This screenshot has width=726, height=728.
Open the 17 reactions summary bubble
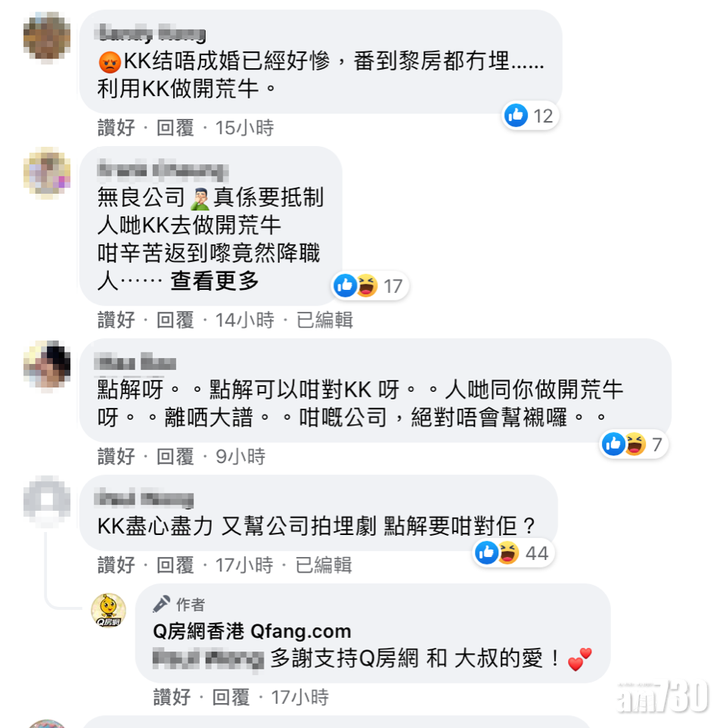click(370, 285)
